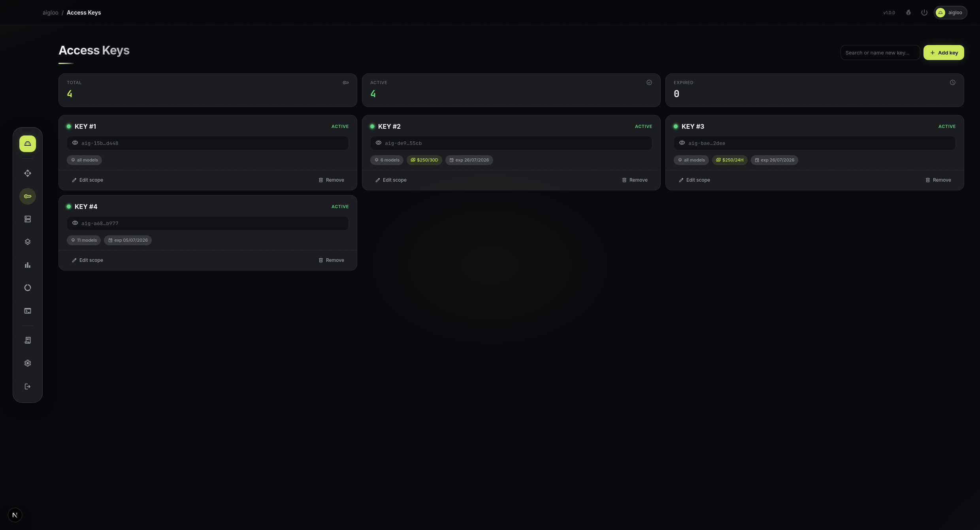Click key string aig-15b…d448
980x530 pixels.
point(100,143)
